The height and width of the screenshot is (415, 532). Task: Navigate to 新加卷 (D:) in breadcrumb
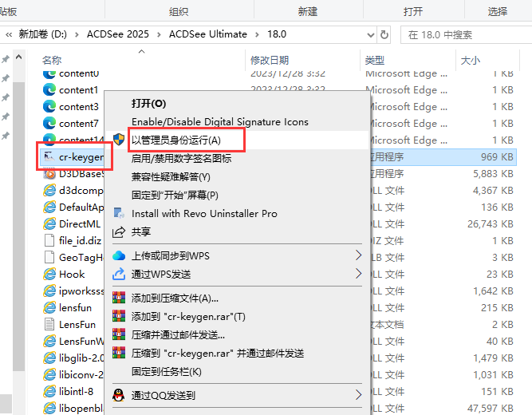coord(42,34)
